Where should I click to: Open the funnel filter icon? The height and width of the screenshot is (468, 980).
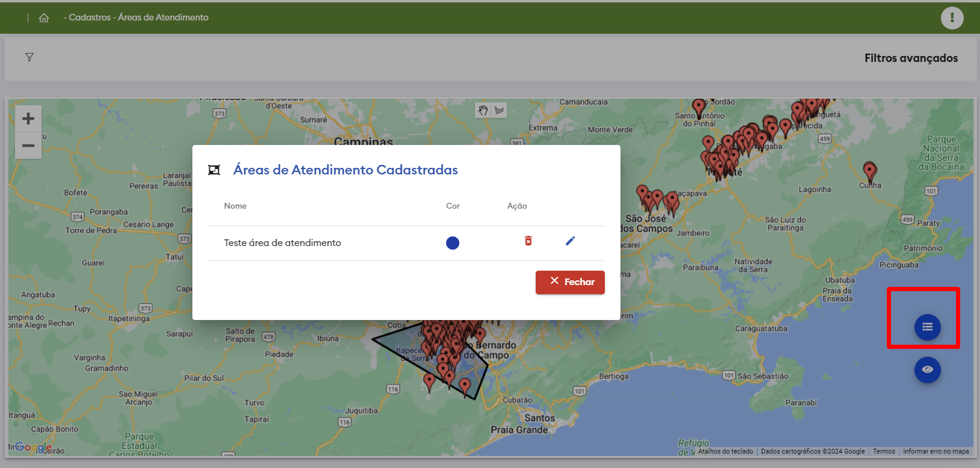tap(29, 57)
